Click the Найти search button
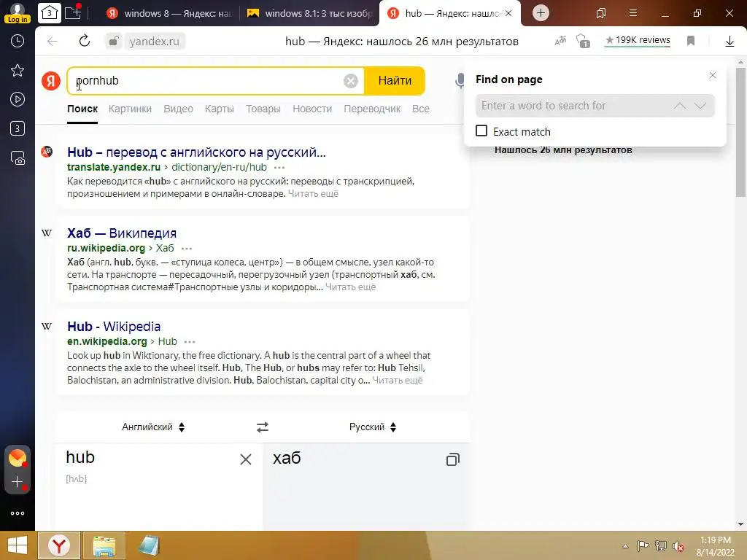This screenshot has height=560, width=747. point(395,80)
